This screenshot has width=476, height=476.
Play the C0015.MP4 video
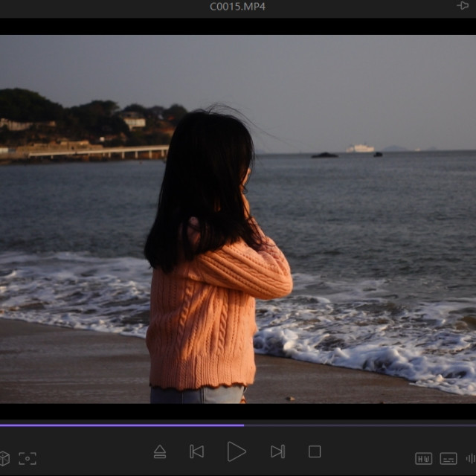(237, 451)
